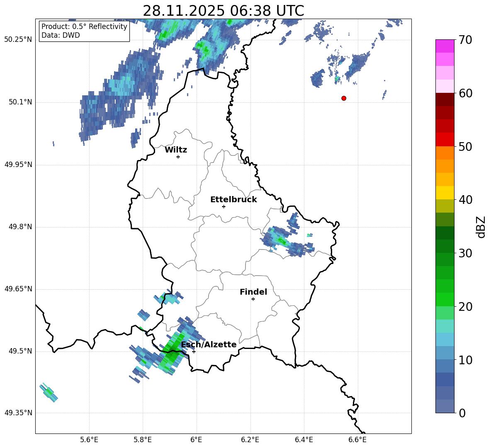
Task: Click the 10 tick on the colorbar
Action: point(465,360)
